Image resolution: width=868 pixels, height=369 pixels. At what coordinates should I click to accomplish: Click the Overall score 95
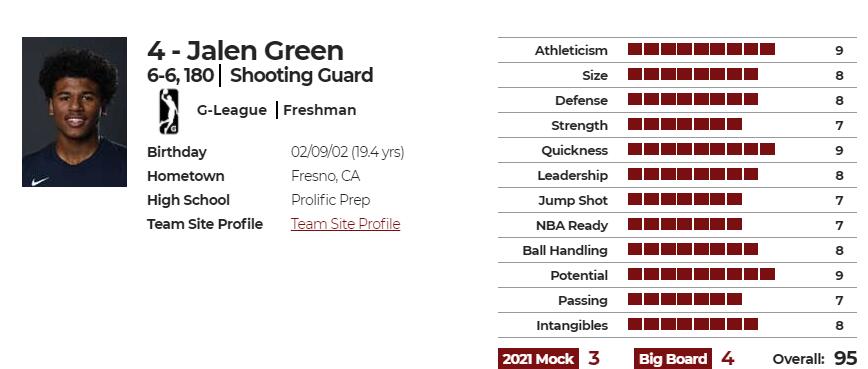[845, 358]
